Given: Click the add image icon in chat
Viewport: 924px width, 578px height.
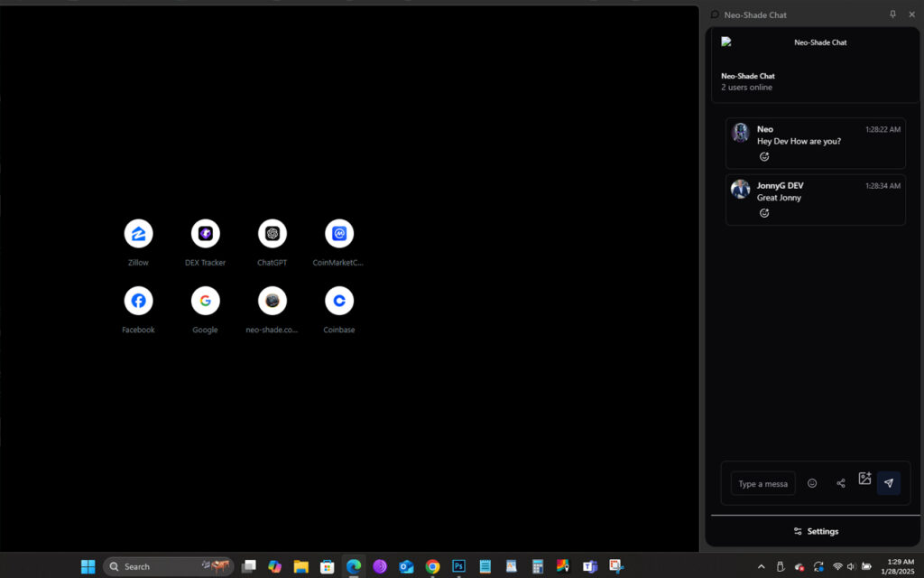Looking at the screenshot, I should pyautogui.click(x=864, y=479).
